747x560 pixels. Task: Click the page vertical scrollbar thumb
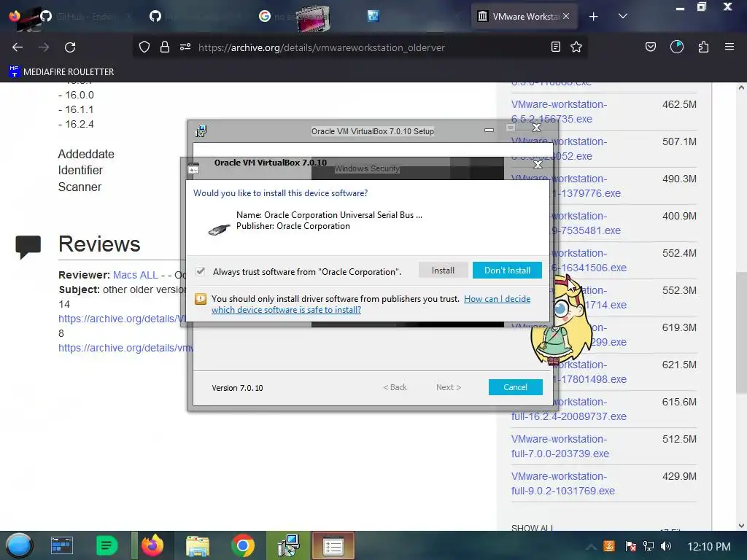pyautogui.click(x=741, y=332)
